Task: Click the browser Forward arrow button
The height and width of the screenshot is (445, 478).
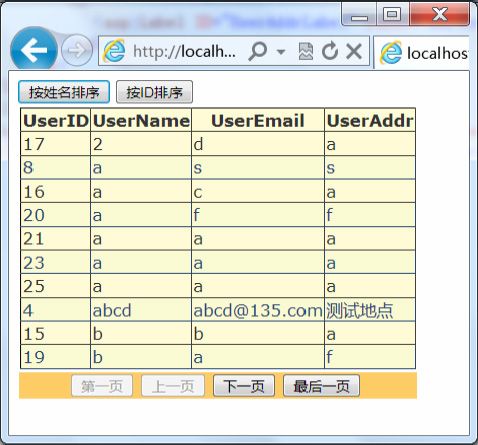Action: [x=77, y=51]
